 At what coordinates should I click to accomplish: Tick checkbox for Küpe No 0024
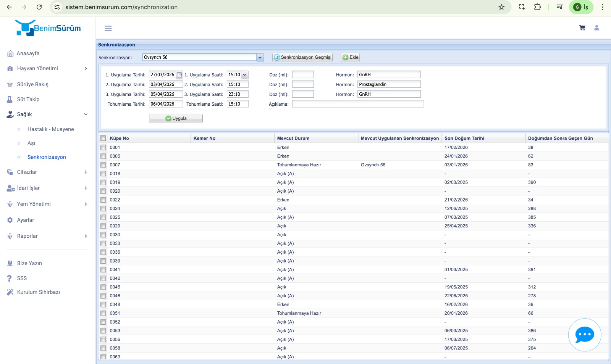[103, 209]
